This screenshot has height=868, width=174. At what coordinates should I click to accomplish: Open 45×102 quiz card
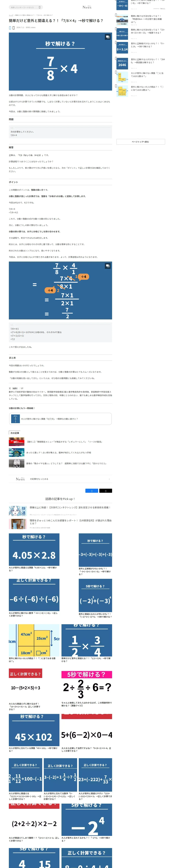pyautogui.click(x=34, y=733)
